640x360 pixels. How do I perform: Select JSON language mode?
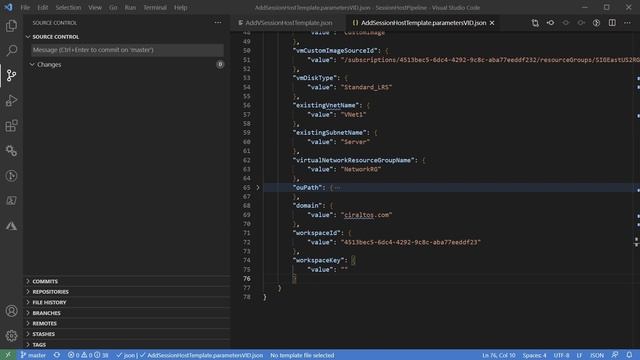(x=597, y=355)
